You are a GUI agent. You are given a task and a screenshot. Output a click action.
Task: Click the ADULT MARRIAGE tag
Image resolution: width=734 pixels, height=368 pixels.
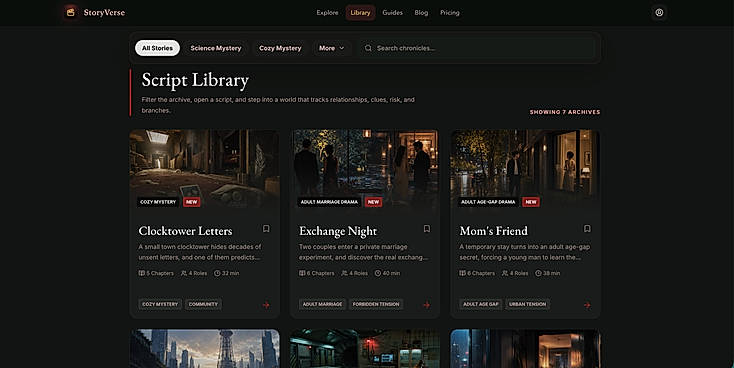[323, 304]
